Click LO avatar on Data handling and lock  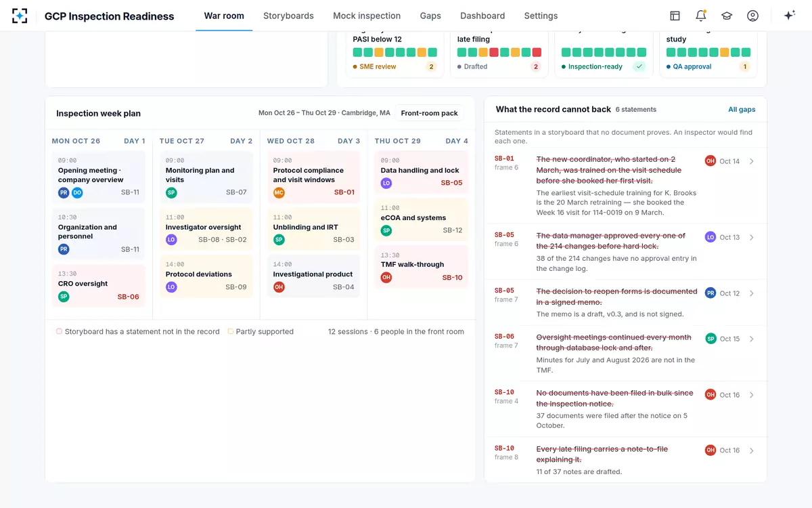[386, 183]
